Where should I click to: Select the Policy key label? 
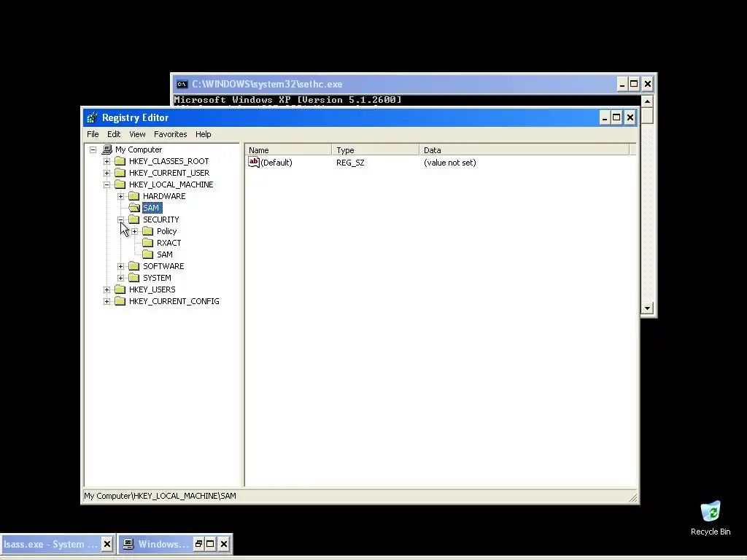click(x=167, y=231)
